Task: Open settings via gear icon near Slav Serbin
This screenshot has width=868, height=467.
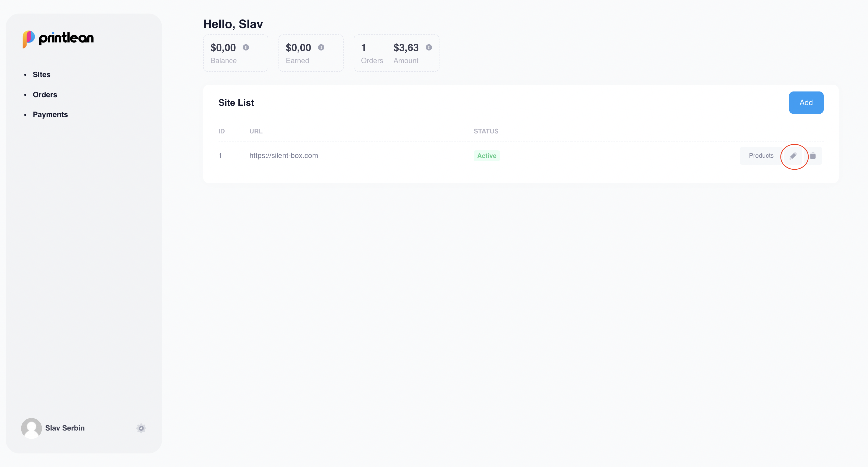Action: [141, 428]
